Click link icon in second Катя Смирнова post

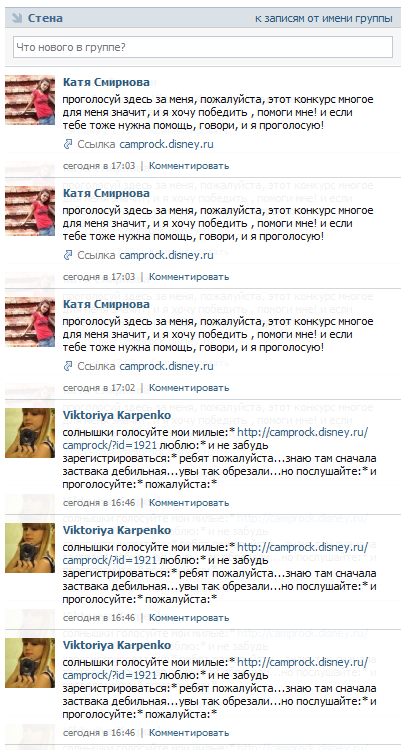point(67,255)
